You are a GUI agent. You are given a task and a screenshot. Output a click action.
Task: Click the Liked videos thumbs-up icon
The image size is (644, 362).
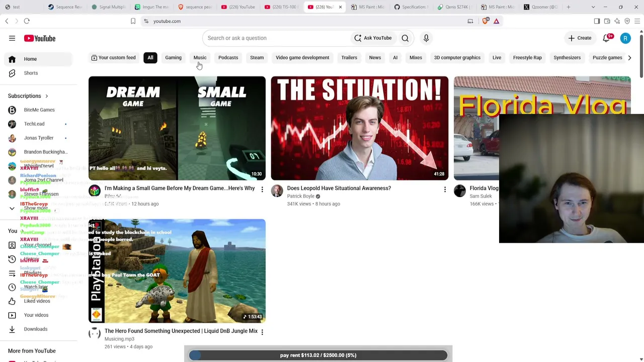(12, 301)
